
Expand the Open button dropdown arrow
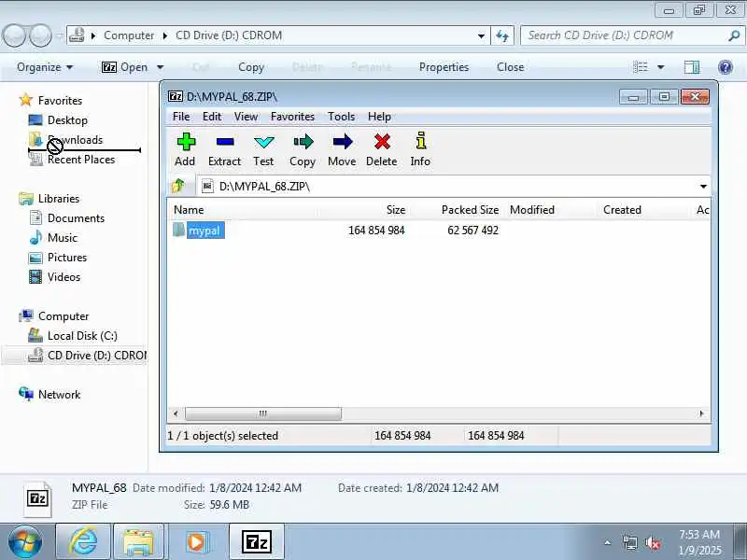(x=160, y=67)
